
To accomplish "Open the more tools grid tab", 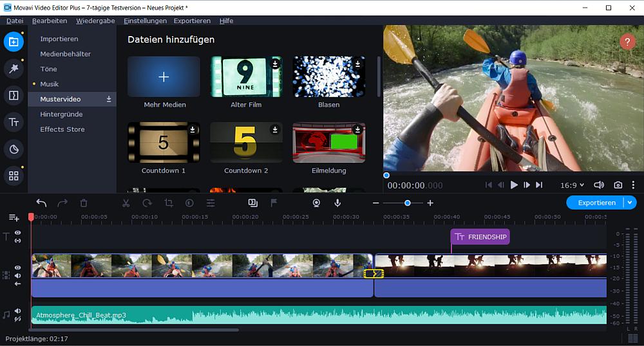I will click(x=14, y=176).
